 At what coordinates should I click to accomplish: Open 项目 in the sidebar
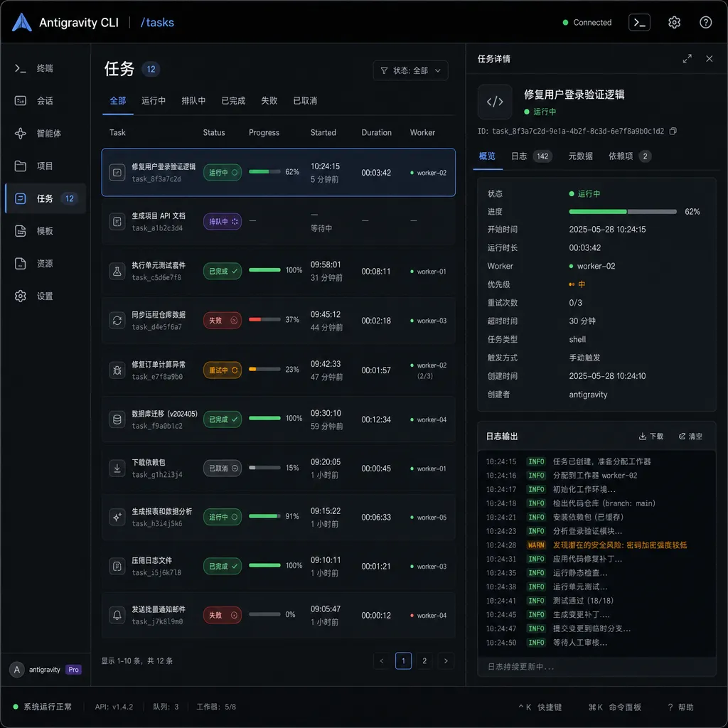click(45, 166)
